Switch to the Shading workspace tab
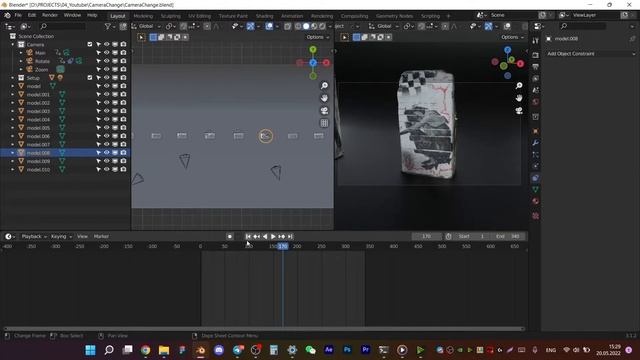Viewport: 640px width, 360px height. tap(264, 16)
